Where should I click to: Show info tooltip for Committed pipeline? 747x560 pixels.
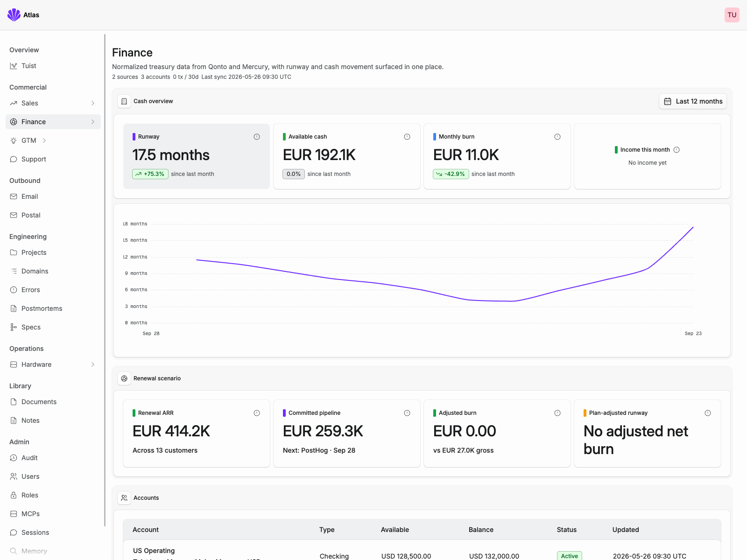click(x=407, y=413)
